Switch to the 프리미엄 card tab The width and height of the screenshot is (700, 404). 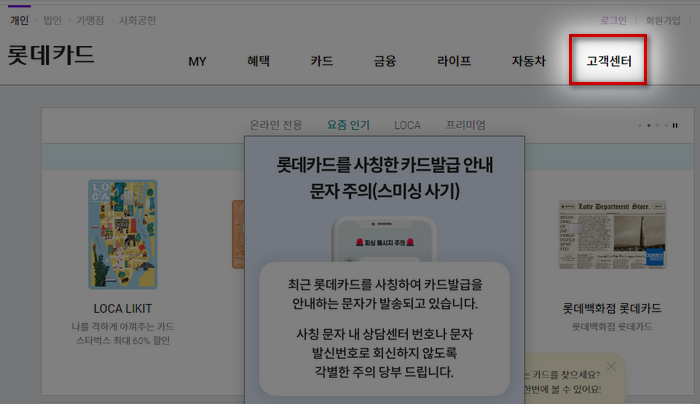click(x=465, y=125)
